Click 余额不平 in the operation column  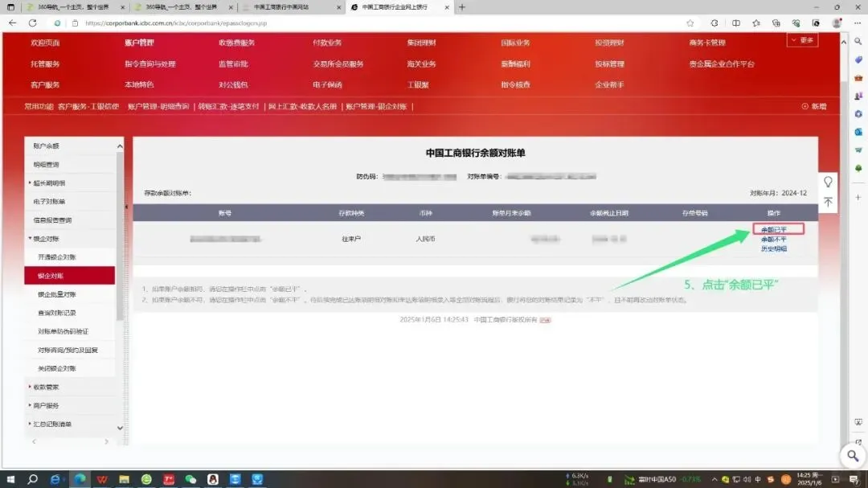(773, 240)
